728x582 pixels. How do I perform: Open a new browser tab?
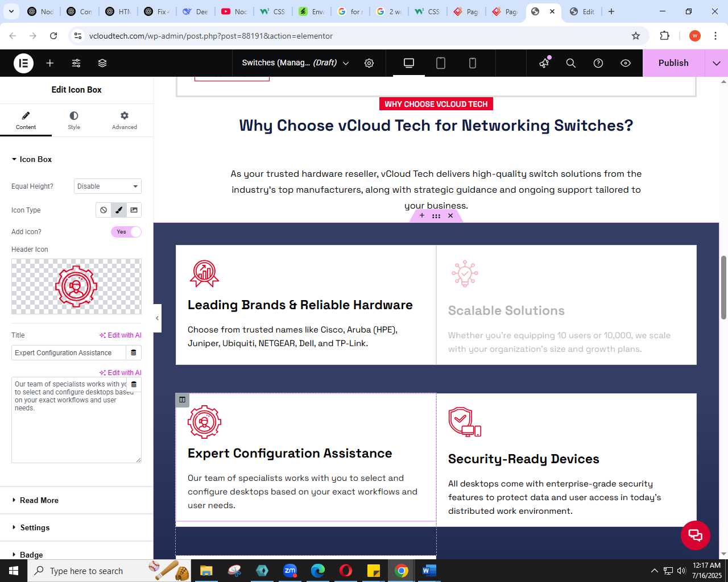click(x=611, y=11)
